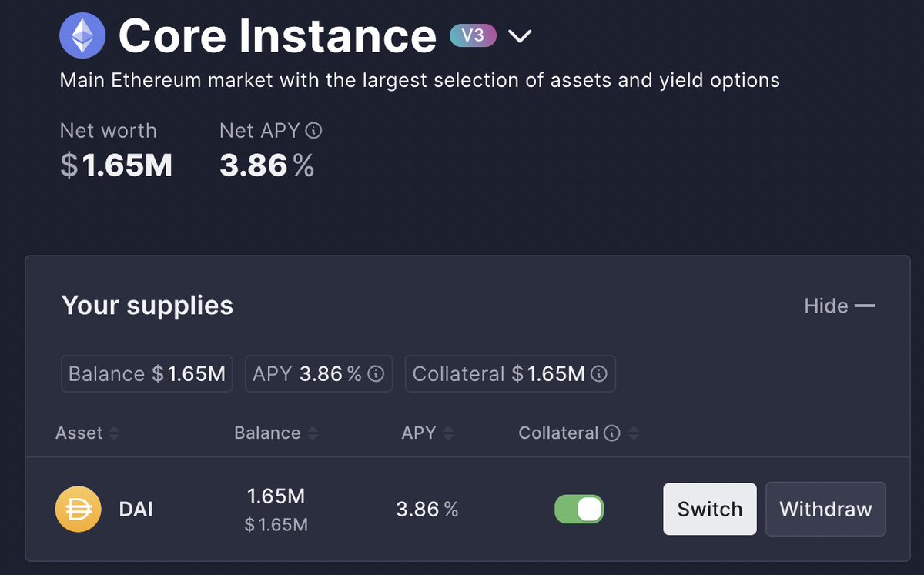
Task: Open the Core Instance market selector dropdown
Action: pos(520,35)
